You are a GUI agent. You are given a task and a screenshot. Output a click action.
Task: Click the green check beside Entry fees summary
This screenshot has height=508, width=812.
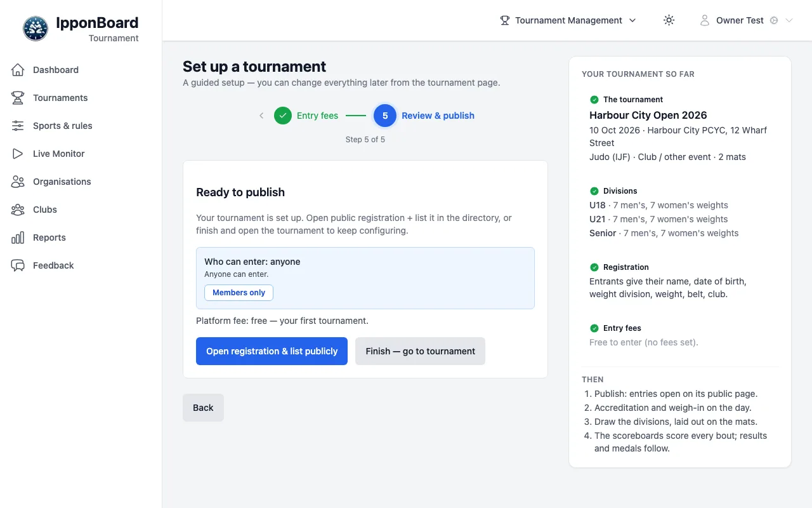tap(594, 328)
